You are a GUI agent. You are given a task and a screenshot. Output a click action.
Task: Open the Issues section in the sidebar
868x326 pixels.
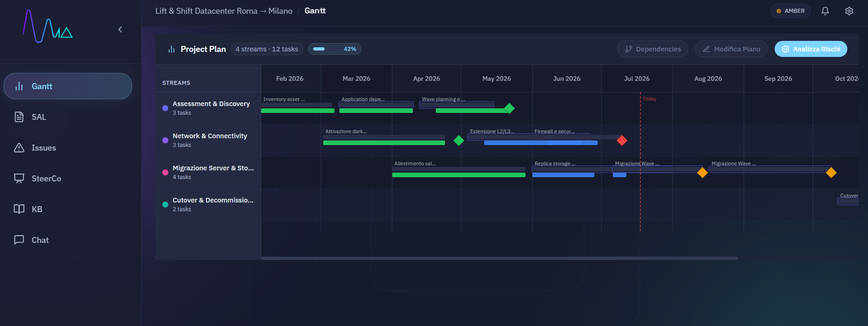pyautogui.click(x=68, y=148)
